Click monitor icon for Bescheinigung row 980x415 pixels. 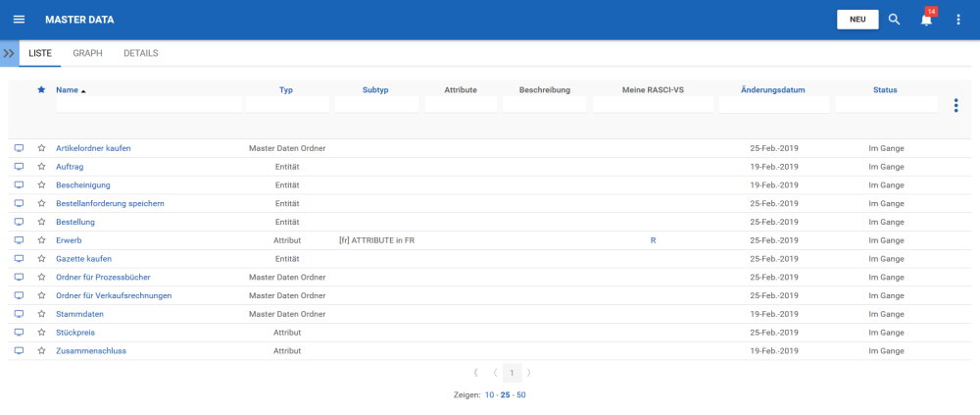(19, 185)
